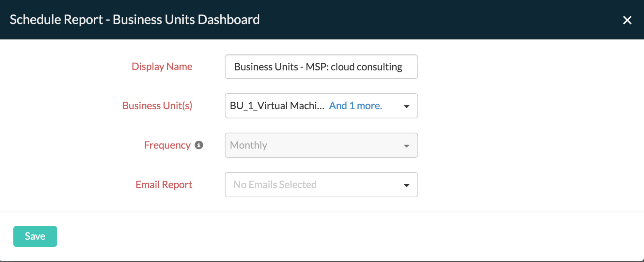Click the dialog title 'Schedule Report - Business Units Dashboard'
Viewport: 644px width, 262px height.
pyautogui.click(x=134, y=20)
